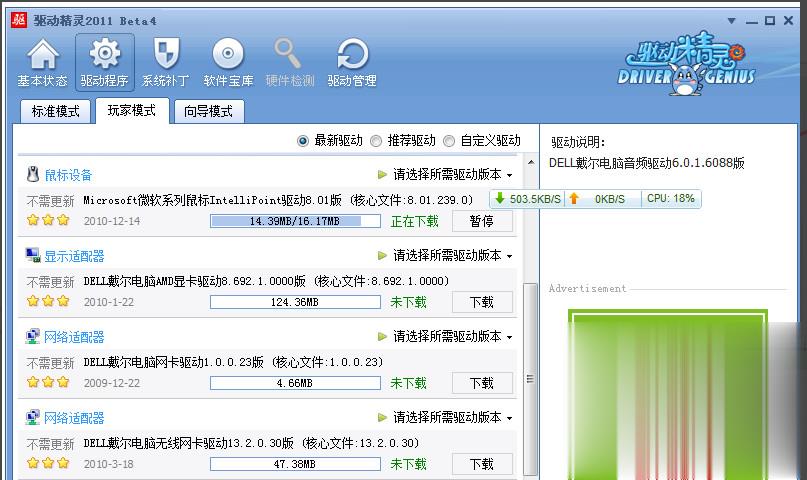The height and width of the screenshot is (480, 807).
Task: Pause the IntelliPoint download with 暂停
Action: click(482, 221)
